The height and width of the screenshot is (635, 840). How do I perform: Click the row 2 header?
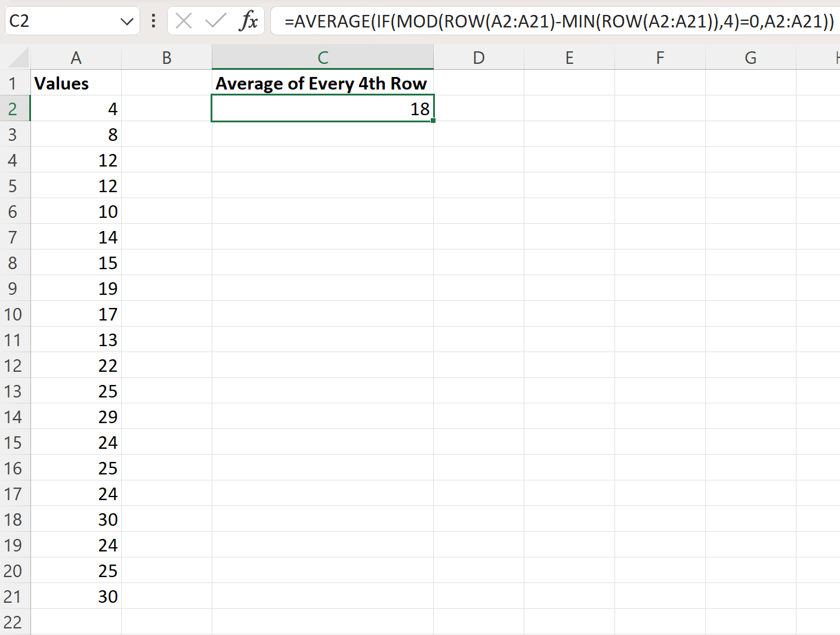[x=14, y=109]
